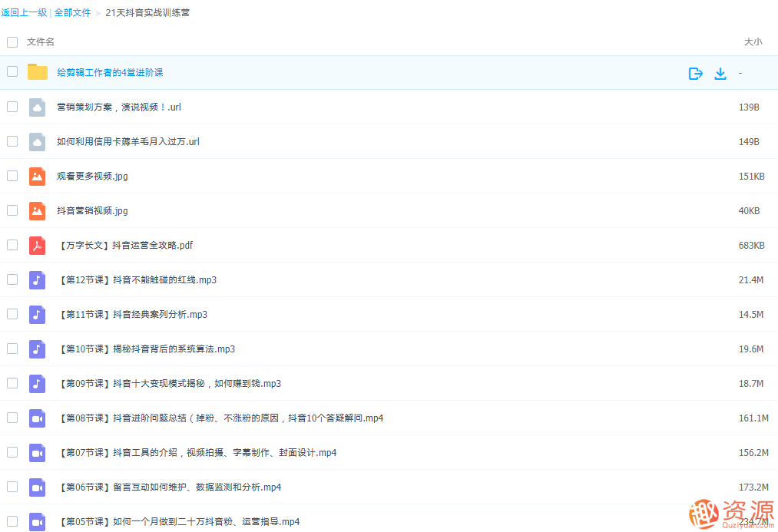Select the checkbox for 第08节课 mp4
The image size is (778, 532).
(x=12, y=418)
